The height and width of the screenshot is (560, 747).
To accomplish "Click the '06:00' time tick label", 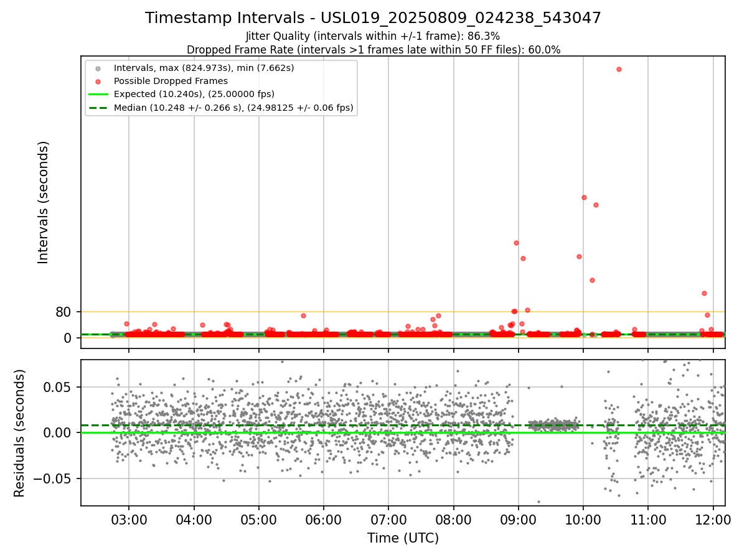I will pos(324,519).
